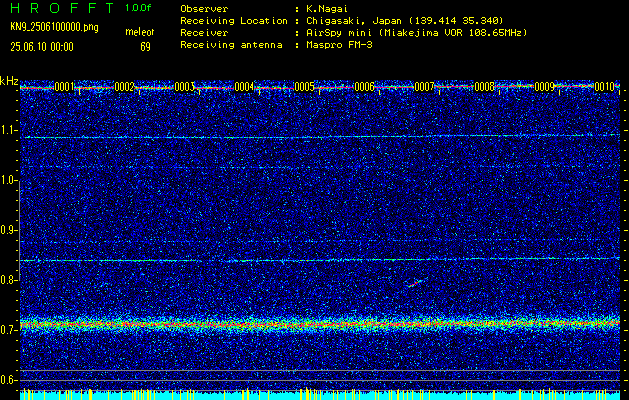Click the kHz axis unit label
The image size is (629, 400).
pos(9,81)
